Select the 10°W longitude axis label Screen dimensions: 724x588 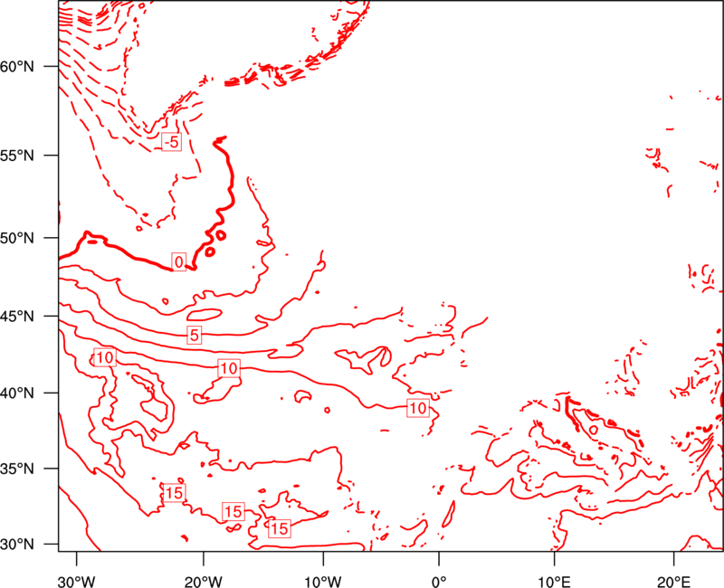pos(323,582)
